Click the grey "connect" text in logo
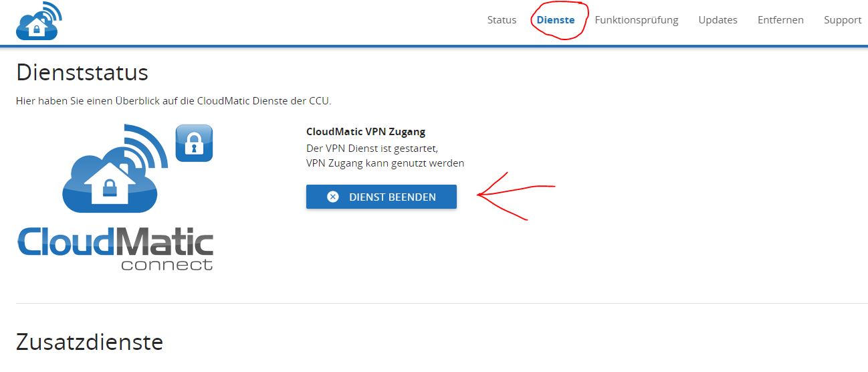 (167, 264)
